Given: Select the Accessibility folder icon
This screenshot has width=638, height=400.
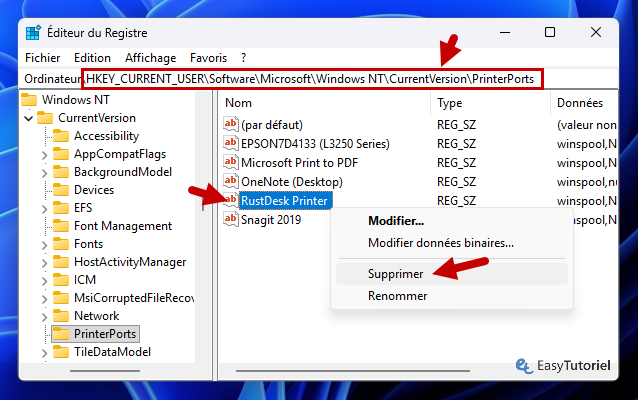Looking at the screenshot, I should [61, 136].
